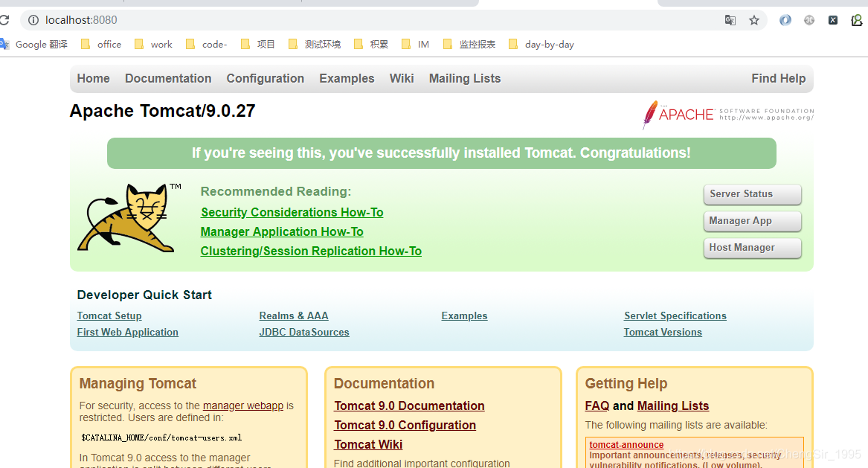868x468 pixels.
Task: Open the JDBC DataSources link
Action: tap(304, 333)
